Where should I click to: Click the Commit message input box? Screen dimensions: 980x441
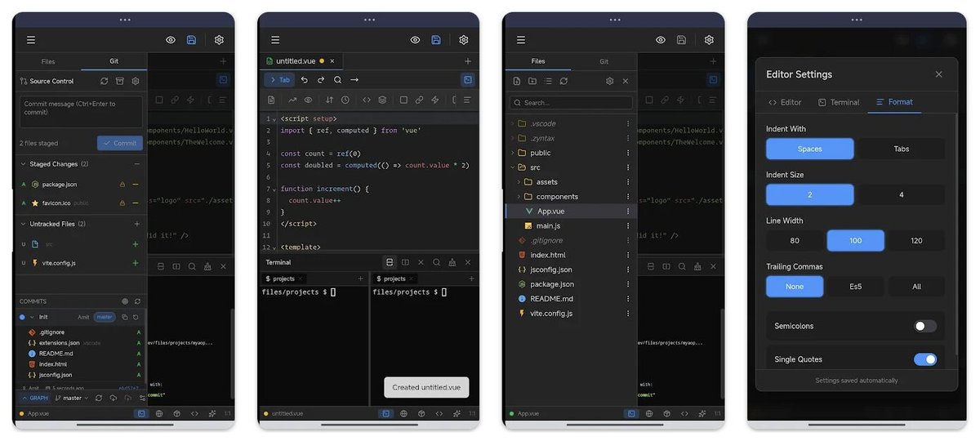[x=81, y=112]
